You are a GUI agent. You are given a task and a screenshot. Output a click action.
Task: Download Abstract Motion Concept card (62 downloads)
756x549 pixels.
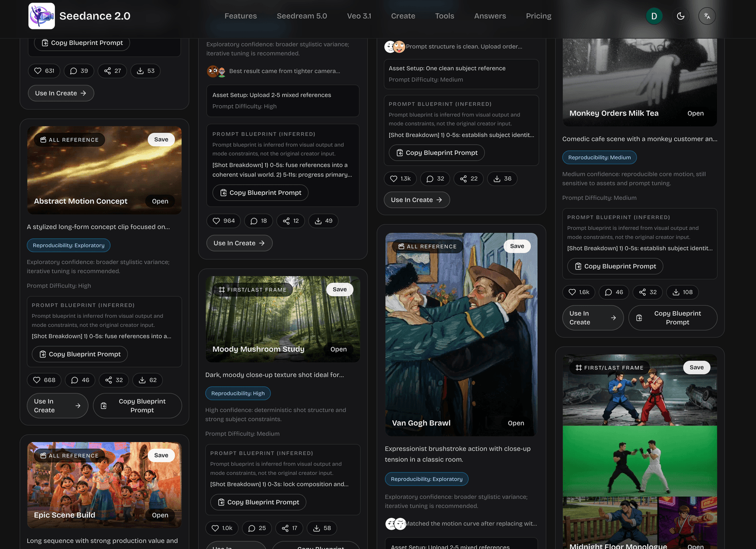pyautogui.click(x=148, y=380)
